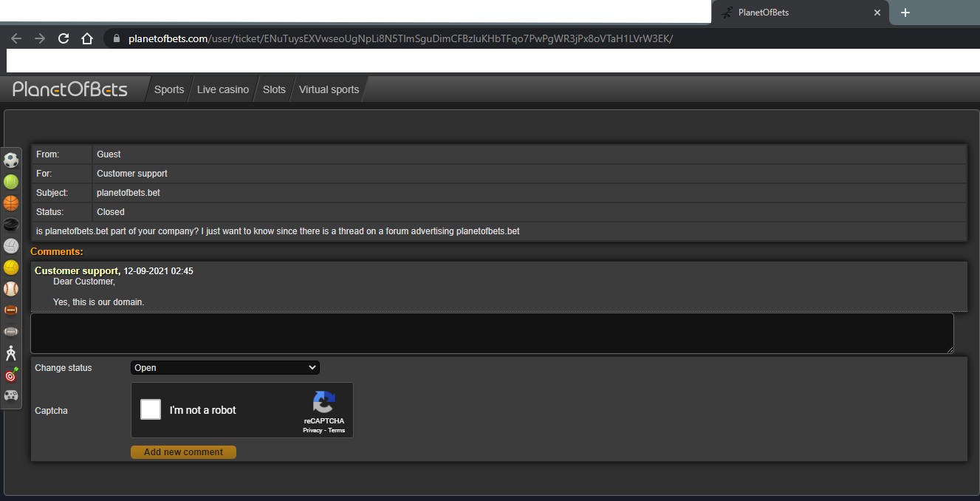The height and width of the screenshot is (501, 980).
Task: Choose the baseball sport icon
Action: point(11,289)
